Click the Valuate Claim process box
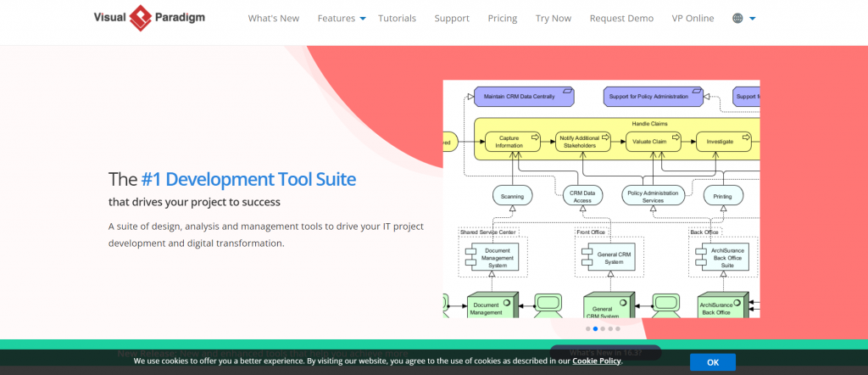This screenshot has height=375, width=868. click(x=654, y=142)
